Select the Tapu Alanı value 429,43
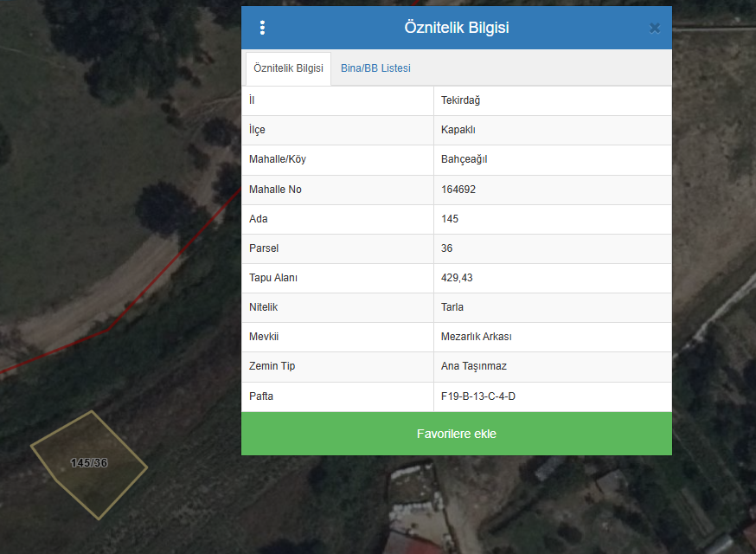The image size is (756, 554). (457, 278)
